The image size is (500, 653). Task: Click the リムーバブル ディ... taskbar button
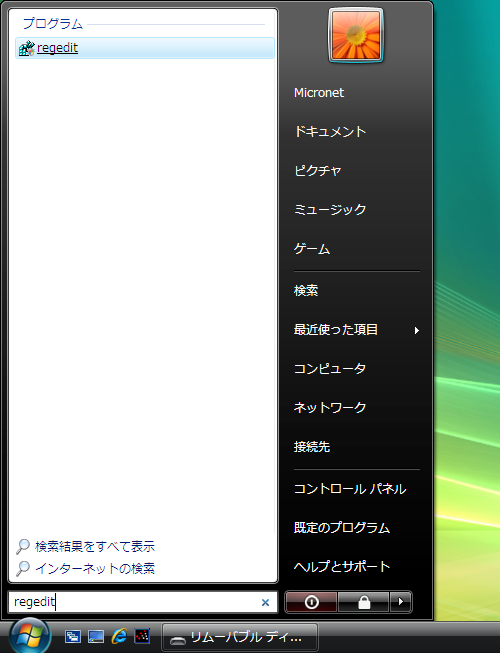point(240,637)
